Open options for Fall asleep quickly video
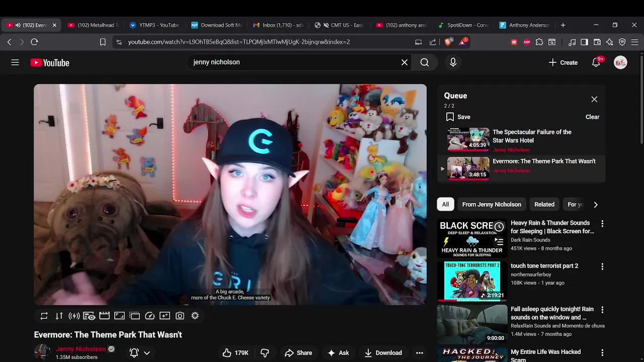The height and width of the screenshot is (362, 644). click(x=602, y=310)
